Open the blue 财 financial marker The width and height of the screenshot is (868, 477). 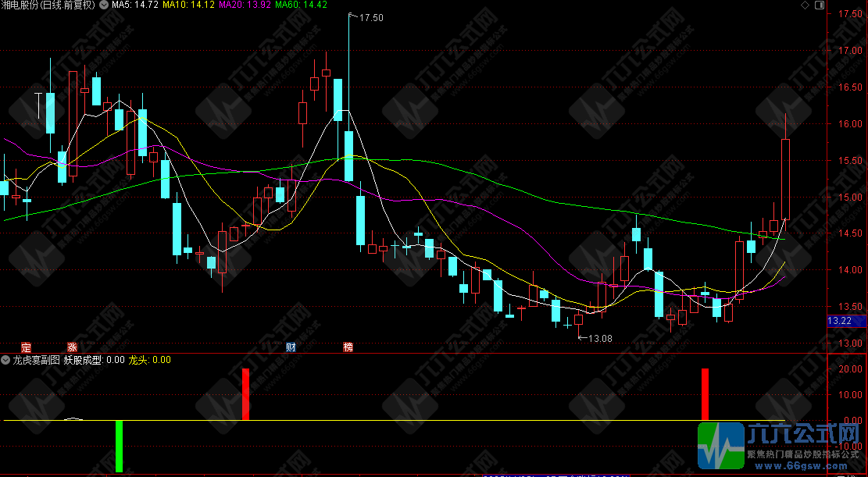point(291,346)
